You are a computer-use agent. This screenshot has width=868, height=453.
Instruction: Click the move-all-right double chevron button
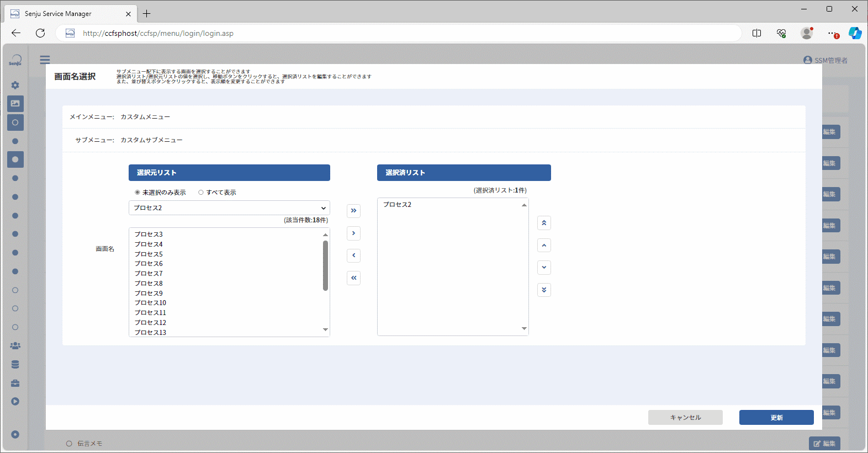point(353,211)
